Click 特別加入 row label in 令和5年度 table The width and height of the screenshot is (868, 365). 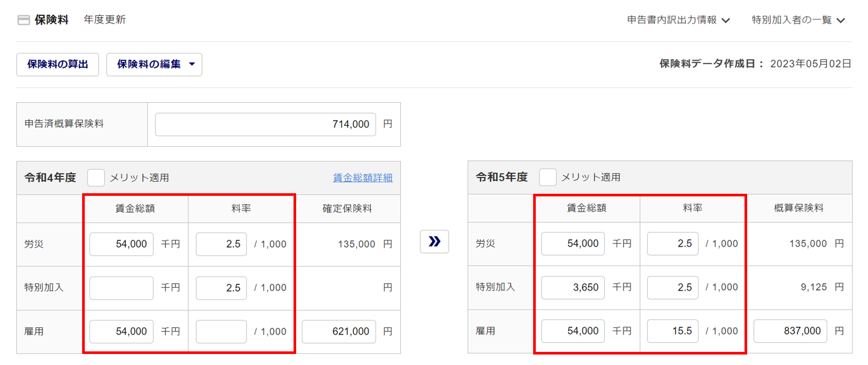(x=495, y=287)
